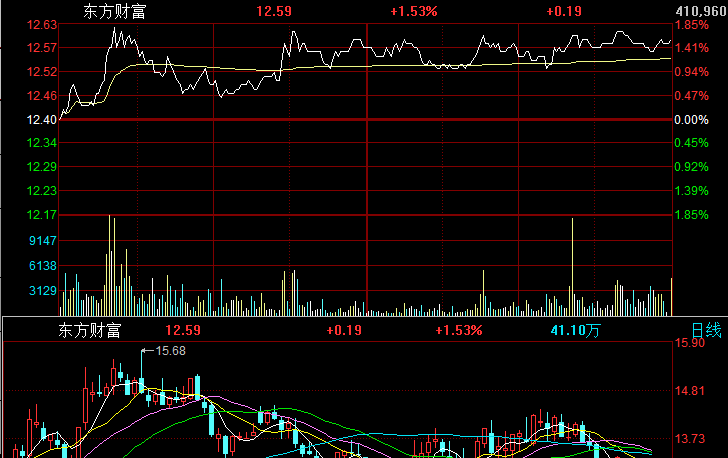This screenshot has width=728, height=458.
Task: Click the 12.29 green price label
Action: [42, 167]
